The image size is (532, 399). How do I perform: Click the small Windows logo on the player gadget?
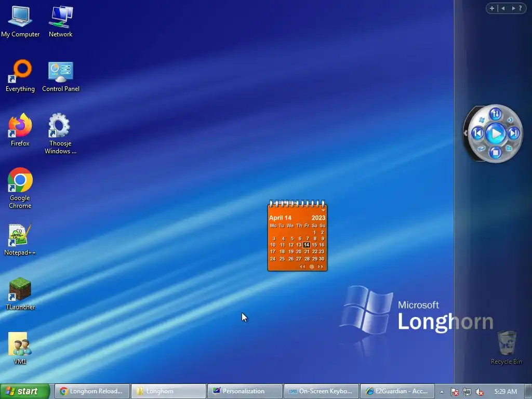pyautogui.click(x=482, y=120)
